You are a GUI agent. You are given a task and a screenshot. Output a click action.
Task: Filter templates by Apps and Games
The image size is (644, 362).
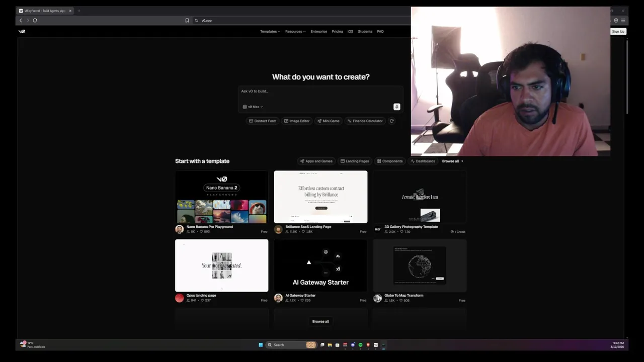316,161
